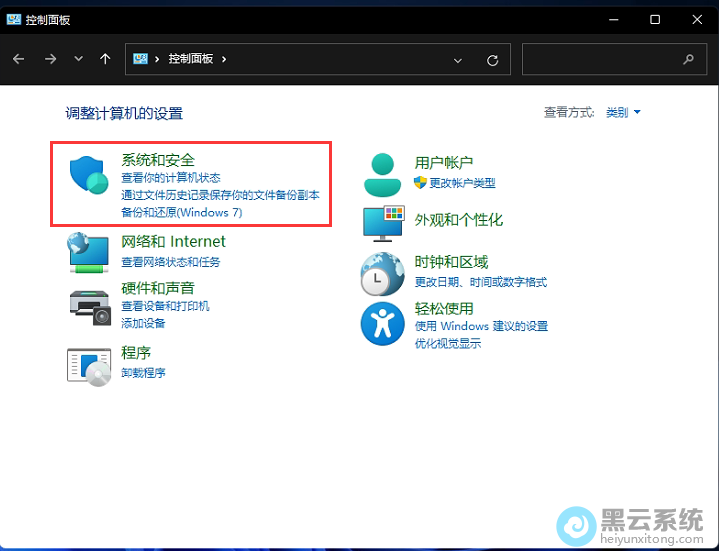This screenshot has height=551, width=719.
Task: Open the Ease of Access icon
Action: click(382, 324)
